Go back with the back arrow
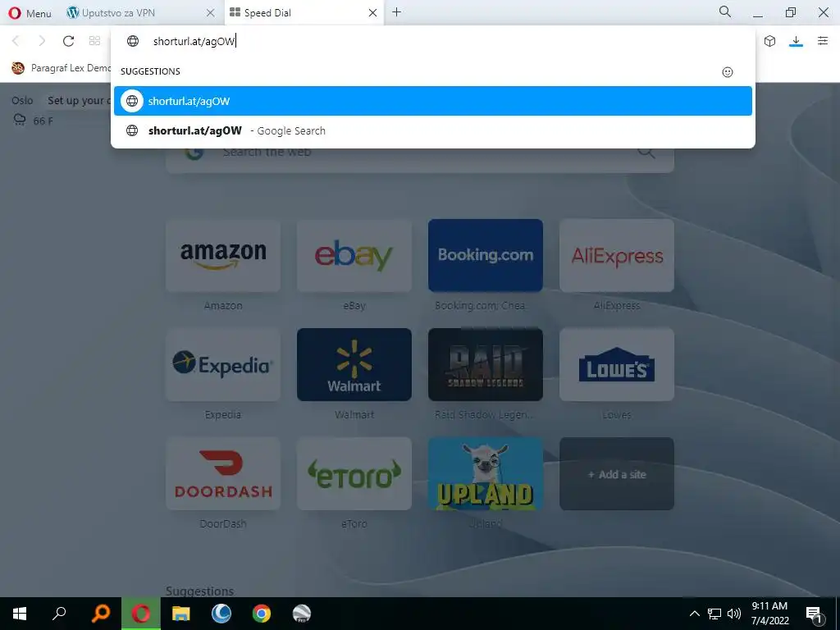 coord(16,41)
